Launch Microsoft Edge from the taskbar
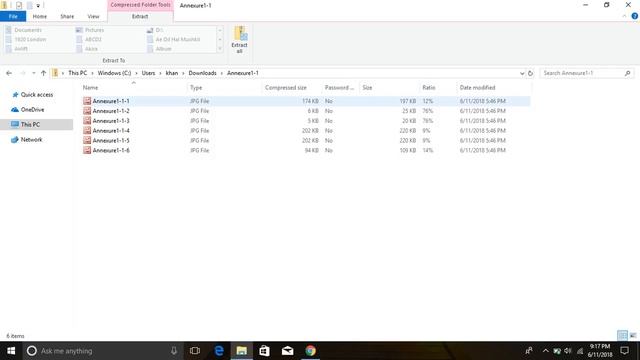Image resolution: width=640 pixels, height=360 pixels. (219, 351)
